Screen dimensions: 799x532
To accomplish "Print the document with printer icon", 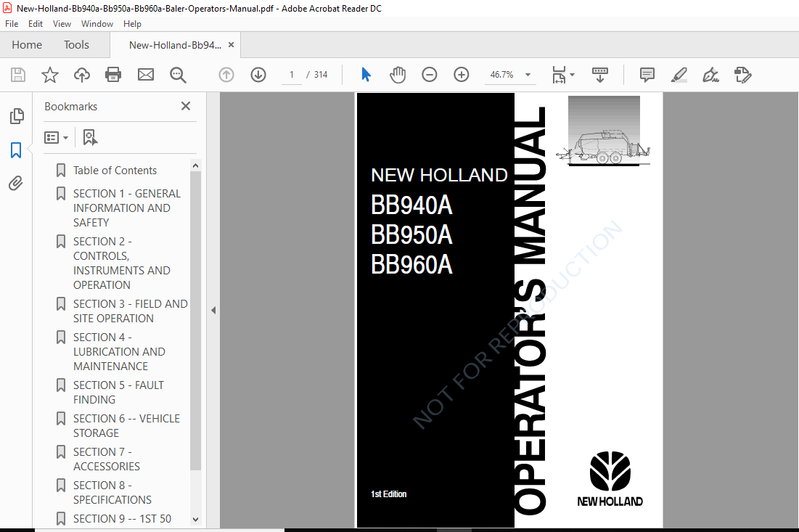I will (x=113, y=75).
